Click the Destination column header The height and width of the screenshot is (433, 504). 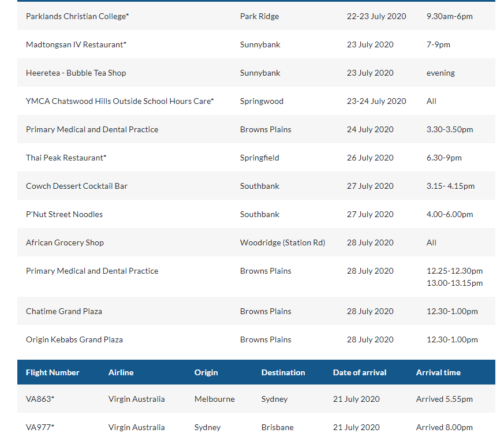pos(283,372)
